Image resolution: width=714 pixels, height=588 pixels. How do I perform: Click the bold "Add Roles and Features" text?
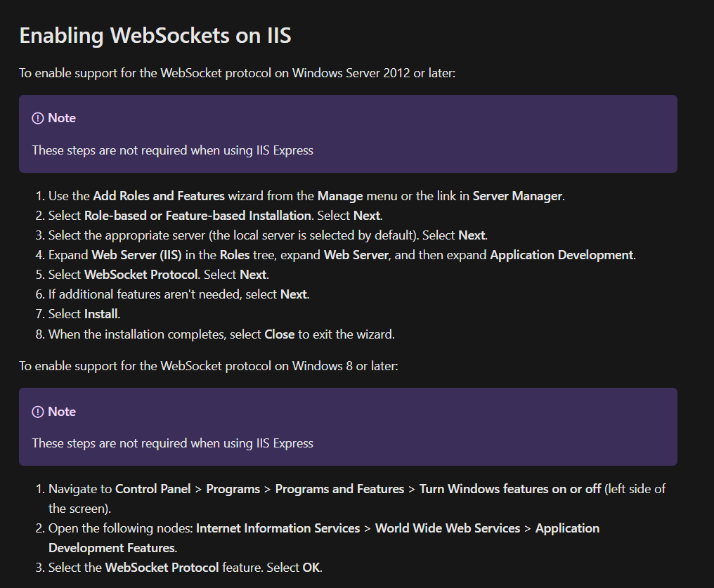tap(159, 196)
